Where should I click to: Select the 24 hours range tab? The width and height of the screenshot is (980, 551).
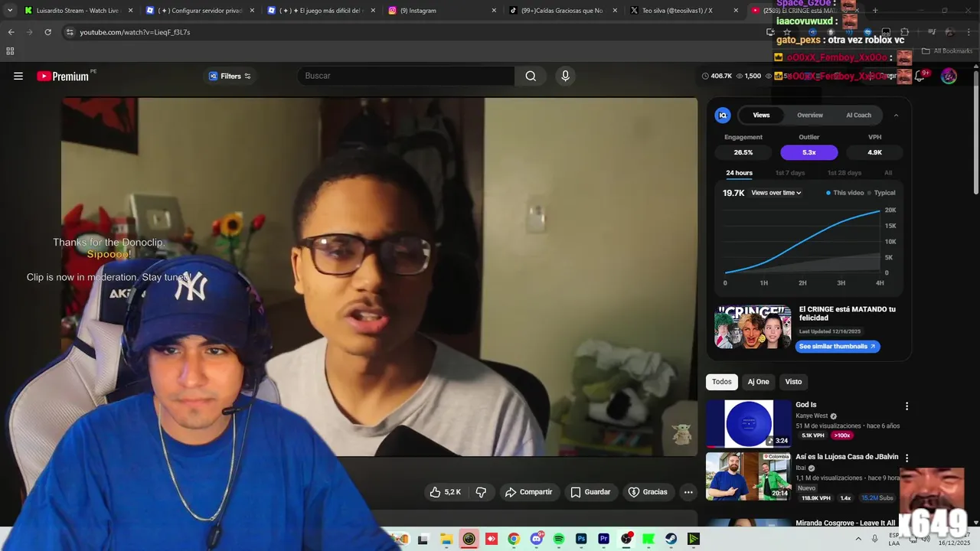coord(739,173)
